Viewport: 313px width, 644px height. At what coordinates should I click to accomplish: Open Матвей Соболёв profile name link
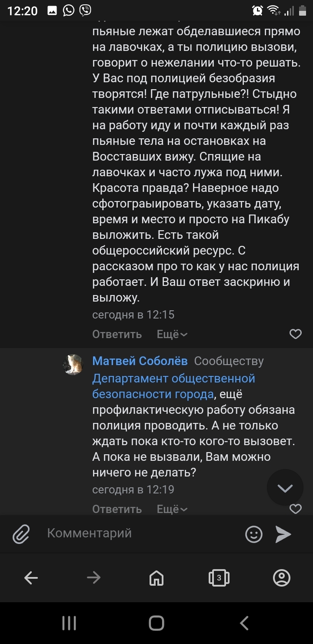coord(140,361)
